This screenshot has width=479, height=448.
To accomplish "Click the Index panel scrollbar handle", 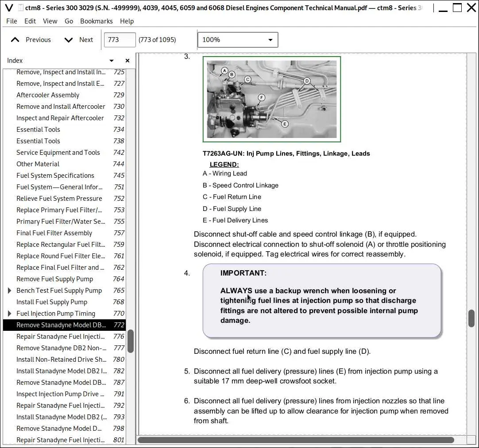I will (131, 341).
